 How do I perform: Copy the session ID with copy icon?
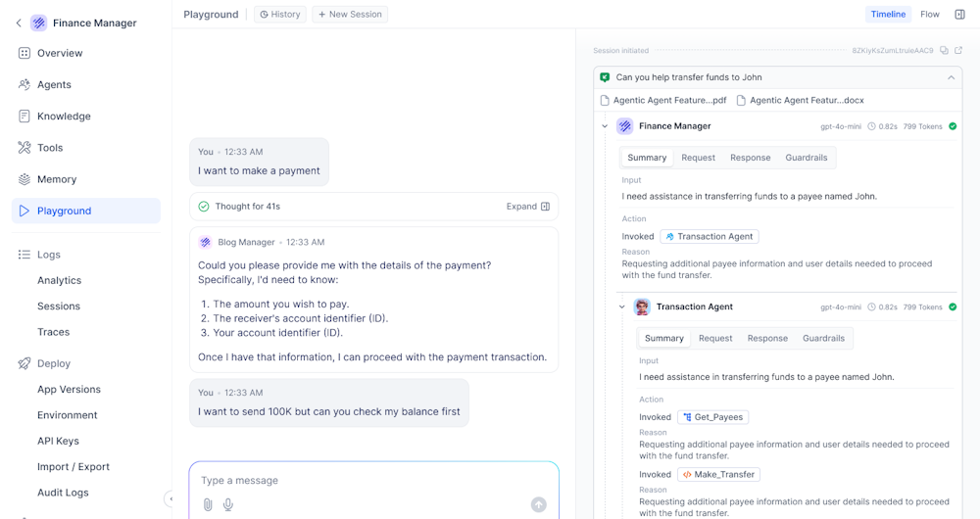pyautogui.click(x=944, y=50)
